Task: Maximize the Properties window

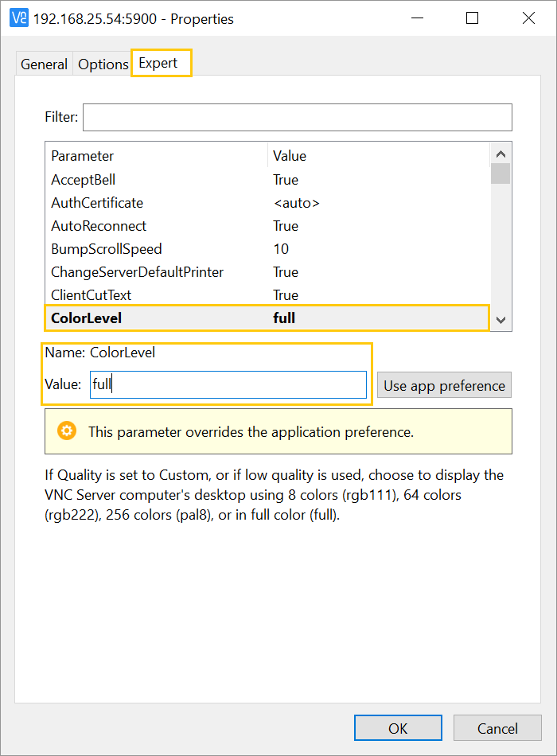Action: (472, 18)
